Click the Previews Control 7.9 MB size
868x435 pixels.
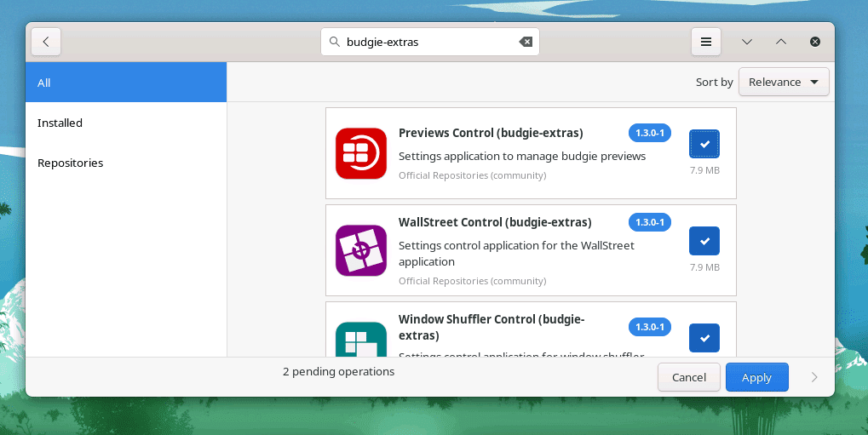(x=704, y=170)
